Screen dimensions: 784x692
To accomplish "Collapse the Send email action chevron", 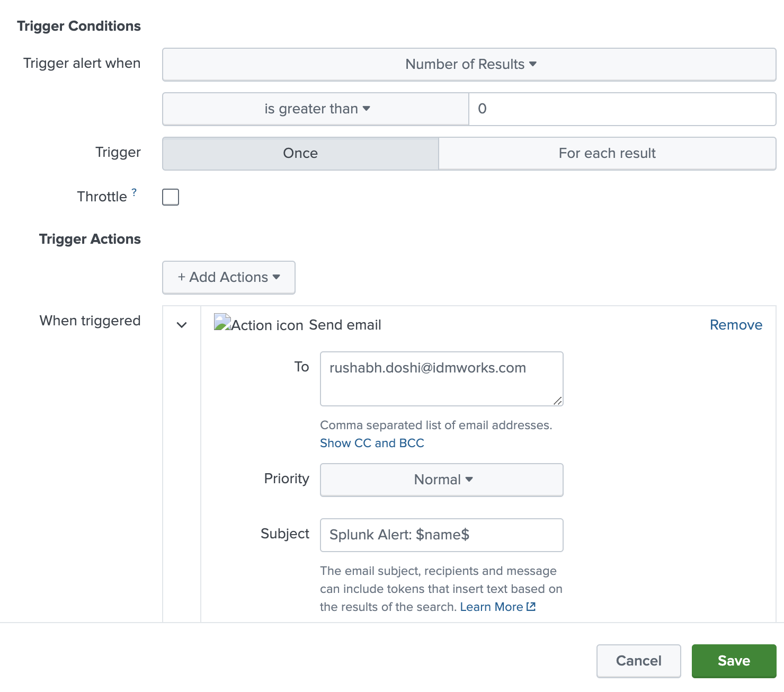I will [182, 325].
